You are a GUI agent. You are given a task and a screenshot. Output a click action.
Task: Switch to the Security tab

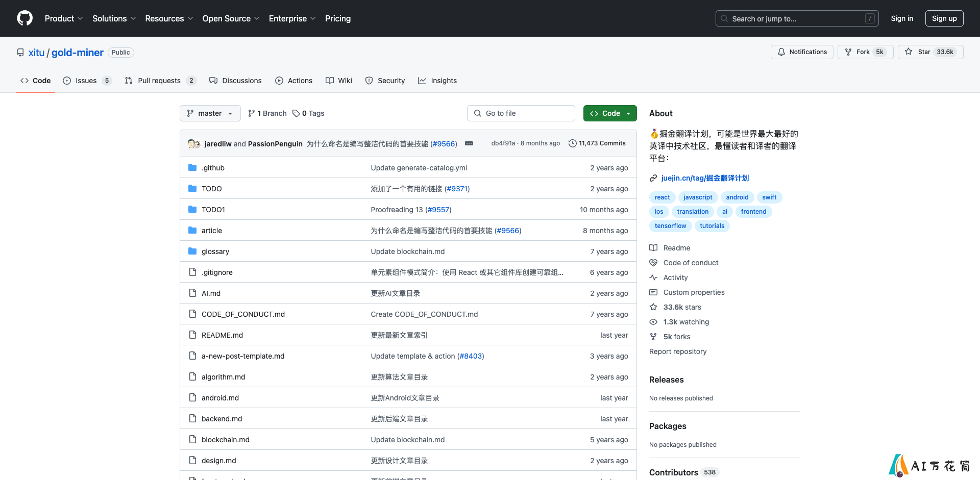[x=385, y=81]
